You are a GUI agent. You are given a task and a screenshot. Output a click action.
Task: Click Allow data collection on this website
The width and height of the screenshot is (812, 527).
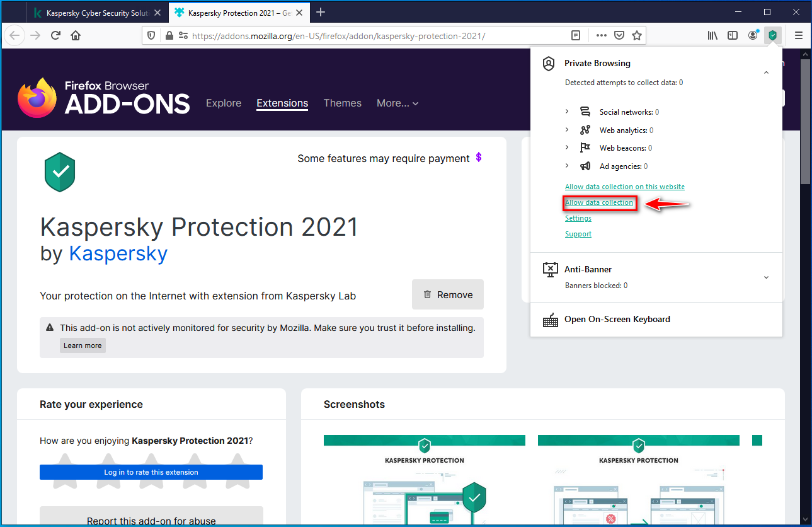click(625, 187)
